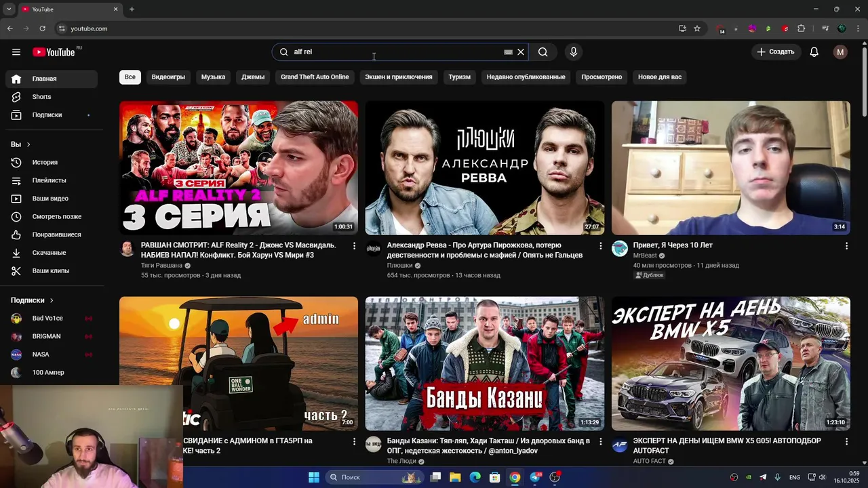Go to Главная in sidebar
Viewport: 868px width, 488px height.
(x=52, y=79)
